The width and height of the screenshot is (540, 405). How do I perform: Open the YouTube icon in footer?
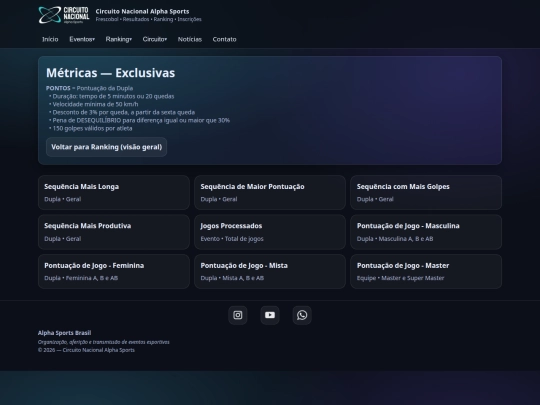click(x=270, y=315)
